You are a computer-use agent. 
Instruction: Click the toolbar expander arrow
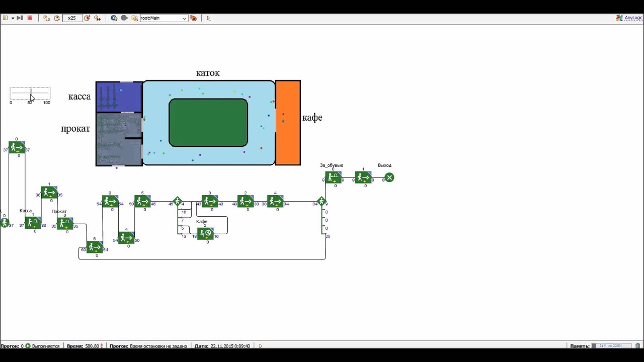(208, 18)
